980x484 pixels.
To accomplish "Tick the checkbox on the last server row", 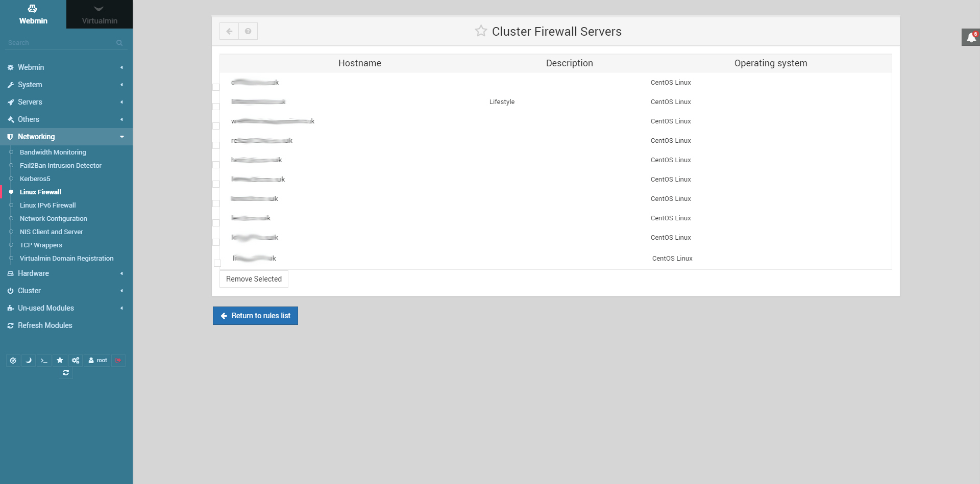I will coord(216,263).
